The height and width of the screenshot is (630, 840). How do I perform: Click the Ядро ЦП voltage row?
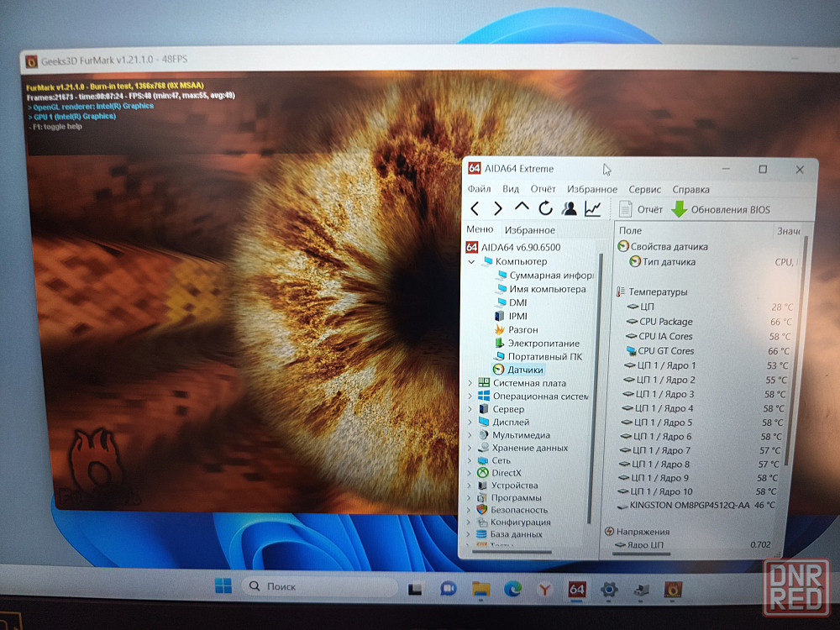(x=691, y=544)
